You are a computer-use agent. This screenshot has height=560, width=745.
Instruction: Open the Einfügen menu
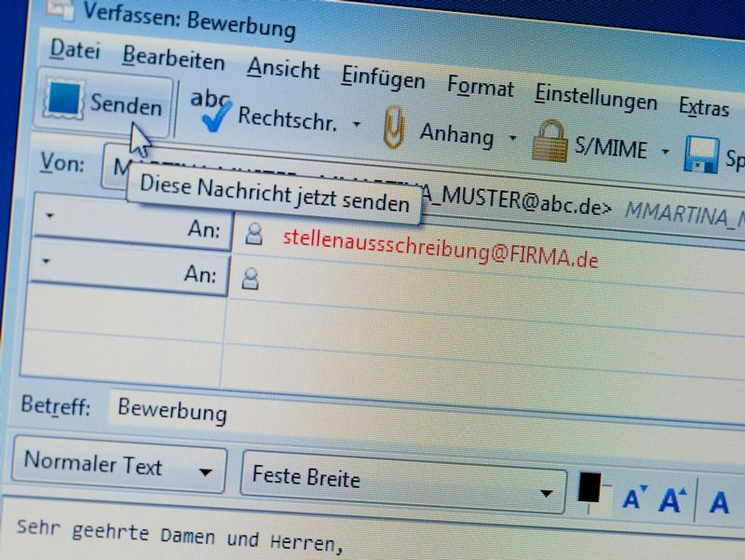click(383, 77)
